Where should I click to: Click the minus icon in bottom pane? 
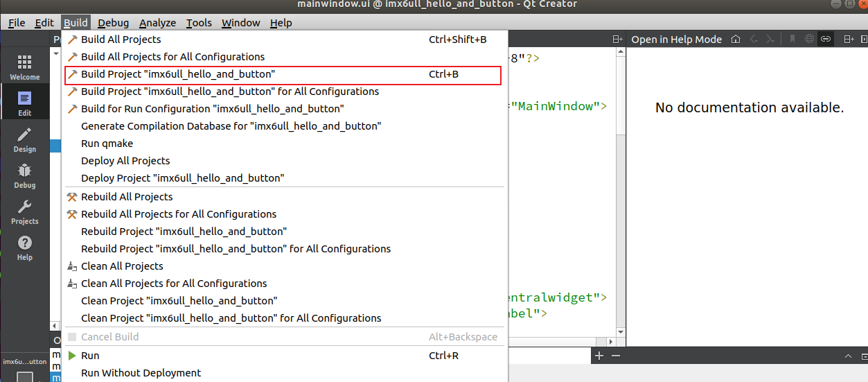615,356
